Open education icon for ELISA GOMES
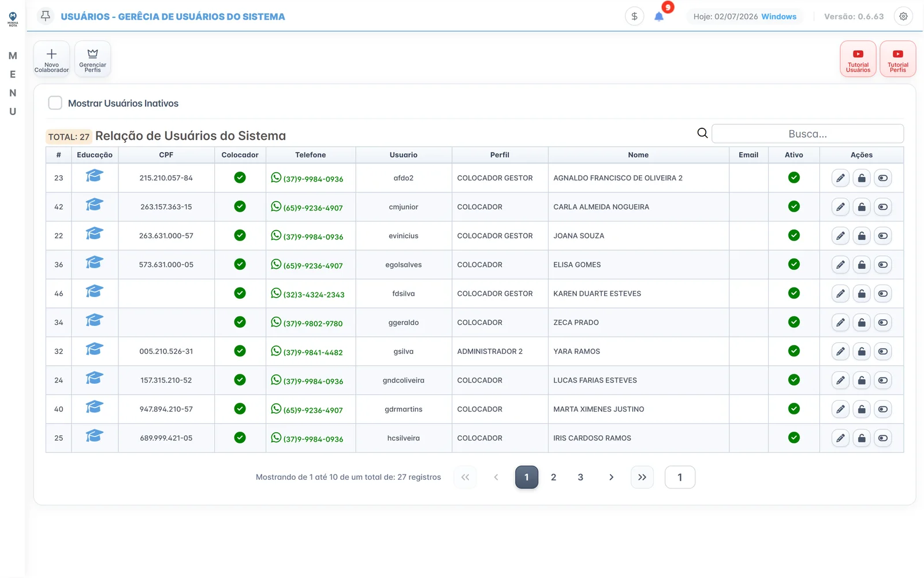This screenshot has width=924, height=578. click(94, 262)
